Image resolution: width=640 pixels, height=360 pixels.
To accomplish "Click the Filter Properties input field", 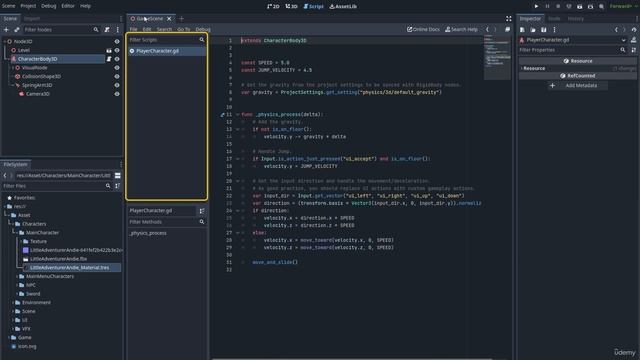I will click(x=573, y=50).
